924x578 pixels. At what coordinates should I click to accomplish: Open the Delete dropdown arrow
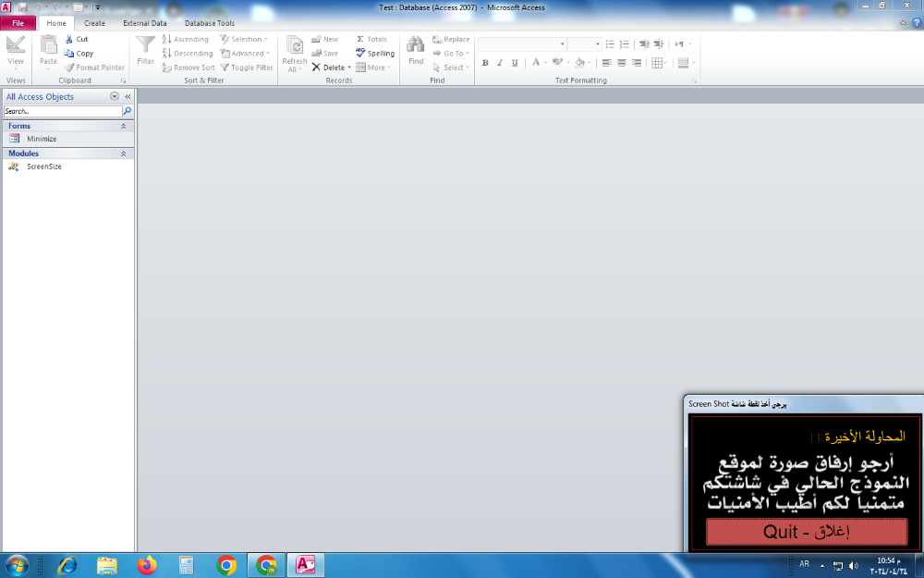(349, 68)
